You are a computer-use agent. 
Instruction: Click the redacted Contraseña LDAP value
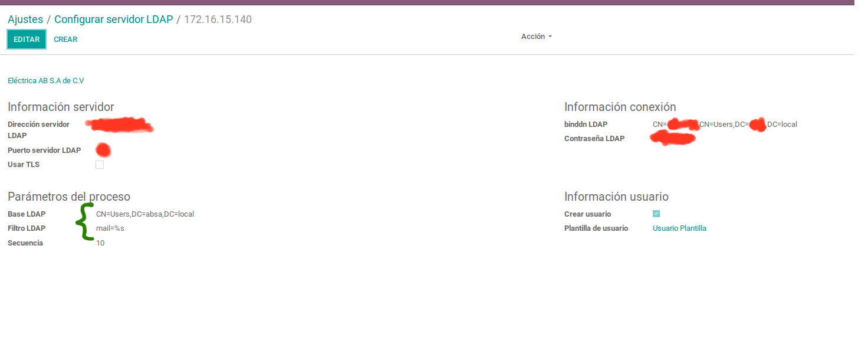672,139
